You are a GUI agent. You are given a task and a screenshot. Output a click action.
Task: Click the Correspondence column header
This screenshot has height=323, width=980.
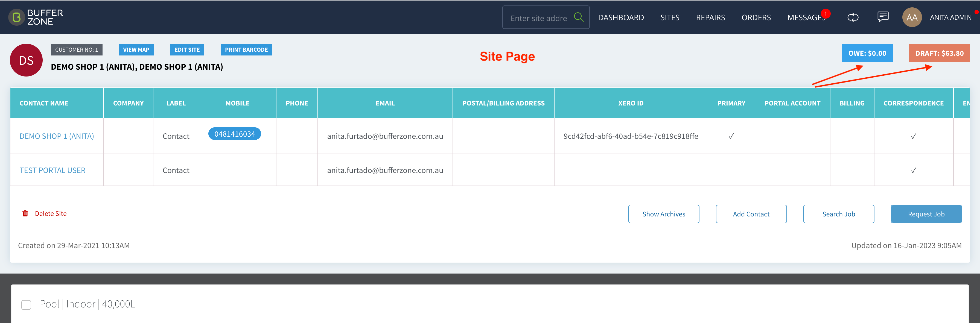click(914, 103)
